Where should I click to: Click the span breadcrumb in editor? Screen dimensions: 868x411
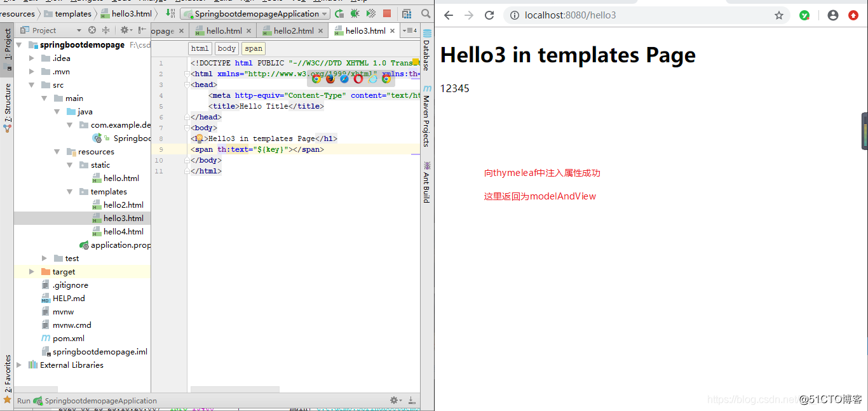click(254, 48)
